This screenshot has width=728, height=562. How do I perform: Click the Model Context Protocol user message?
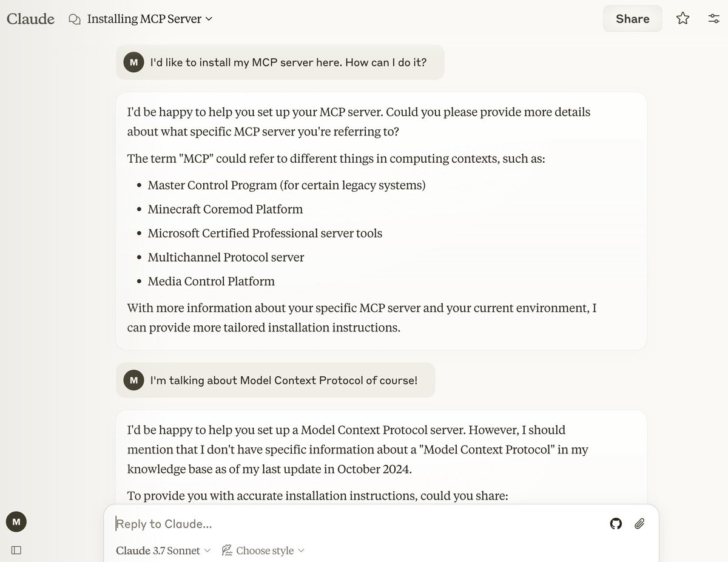point(275,380)
